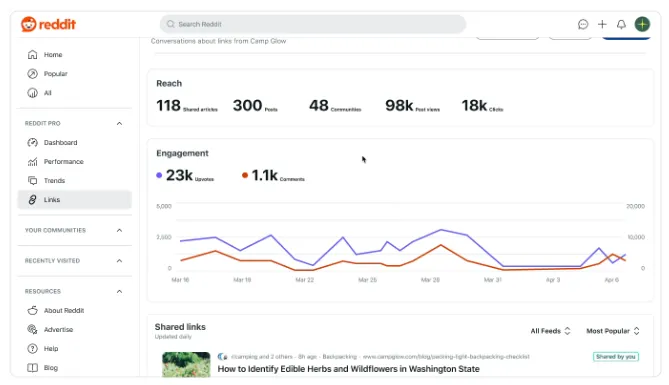The height and width of the screenshot is (385, 669).
Task: Click the Advertise icon
Action: [x=32, y=330]
